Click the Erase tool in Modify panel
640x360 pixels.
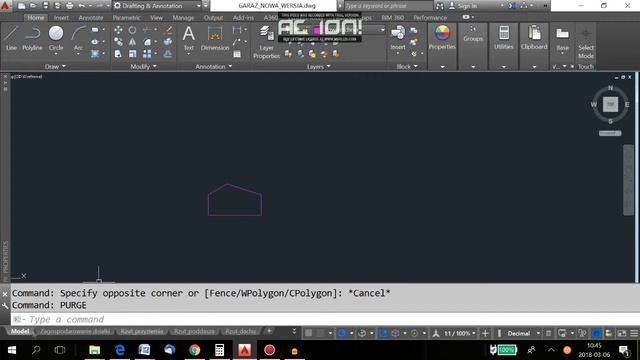click(x=168, y=30)
